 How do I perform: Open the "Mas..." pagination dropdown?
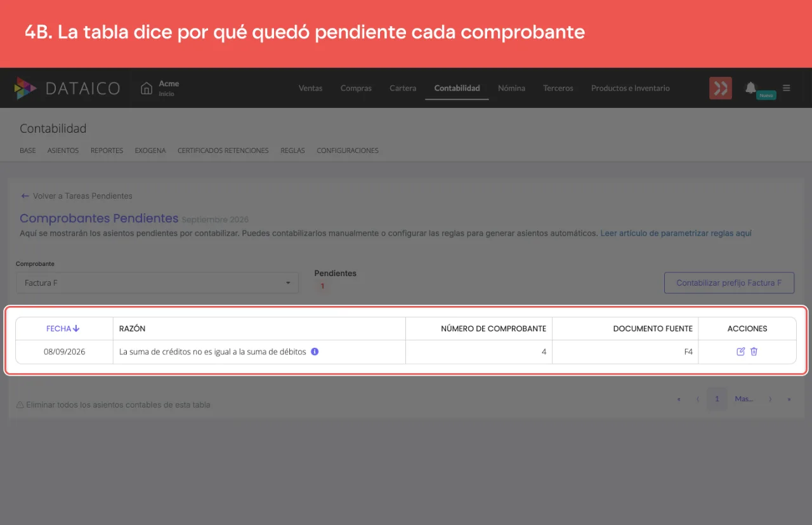coord(744,399)
